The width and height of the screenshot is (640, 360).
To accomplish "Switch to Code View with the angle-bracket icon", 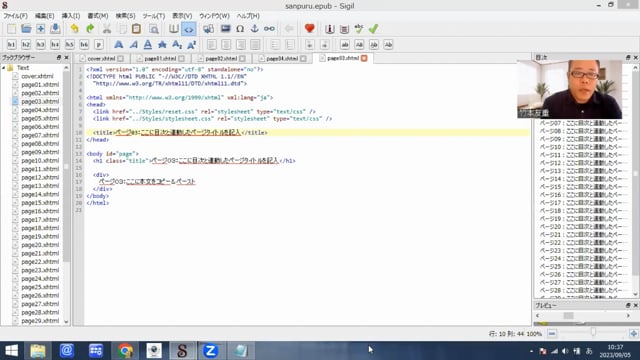I will tap(189, 29).
